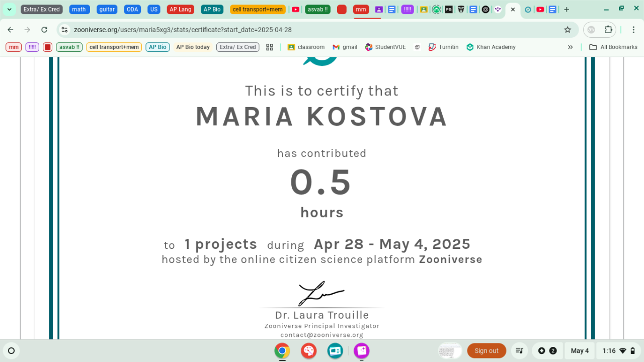This screenshot has height=362, width=644.
Task: Expand the ODA tab group
Action: pos(132,10)
